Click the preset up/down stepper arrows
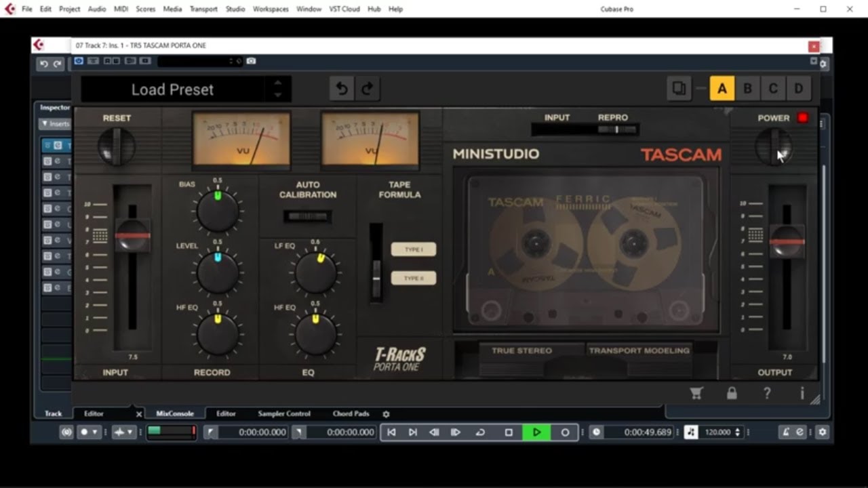The width and height of the screenshot is (868, 488). 277,89
